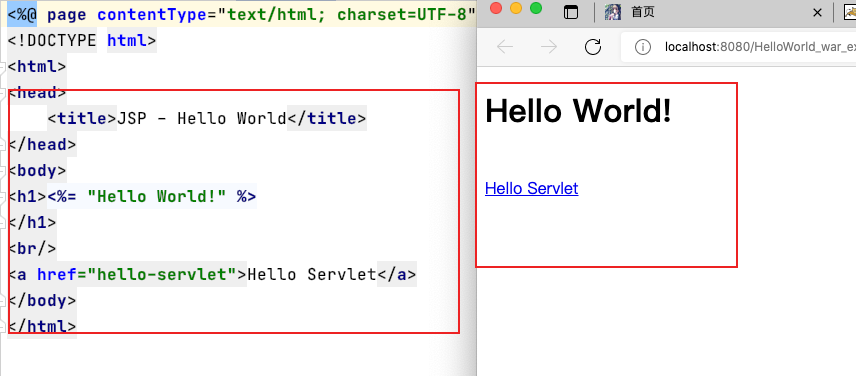Focus the localhost:8080 address bar
The image size is (856, 376).
738,47
